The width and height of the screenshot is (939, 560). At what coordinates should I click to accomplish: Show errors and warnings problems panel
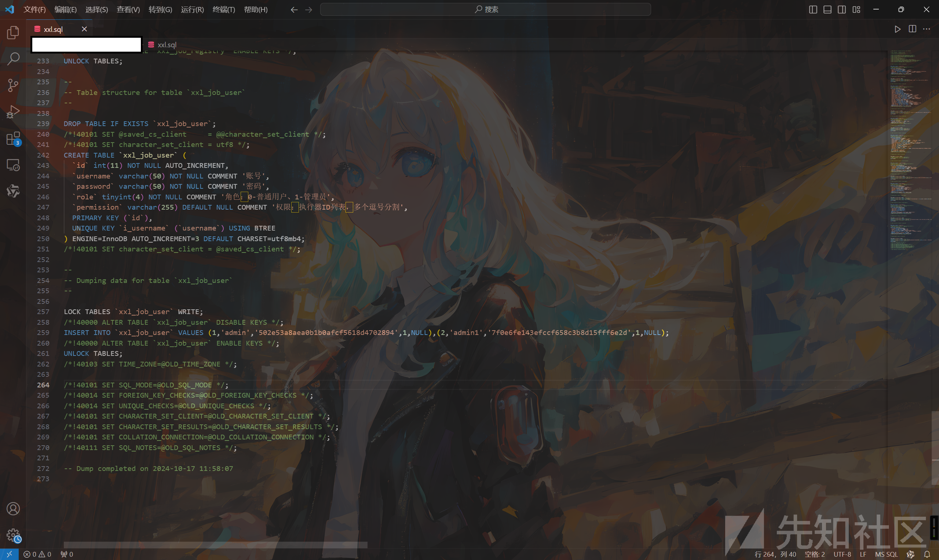37,555
